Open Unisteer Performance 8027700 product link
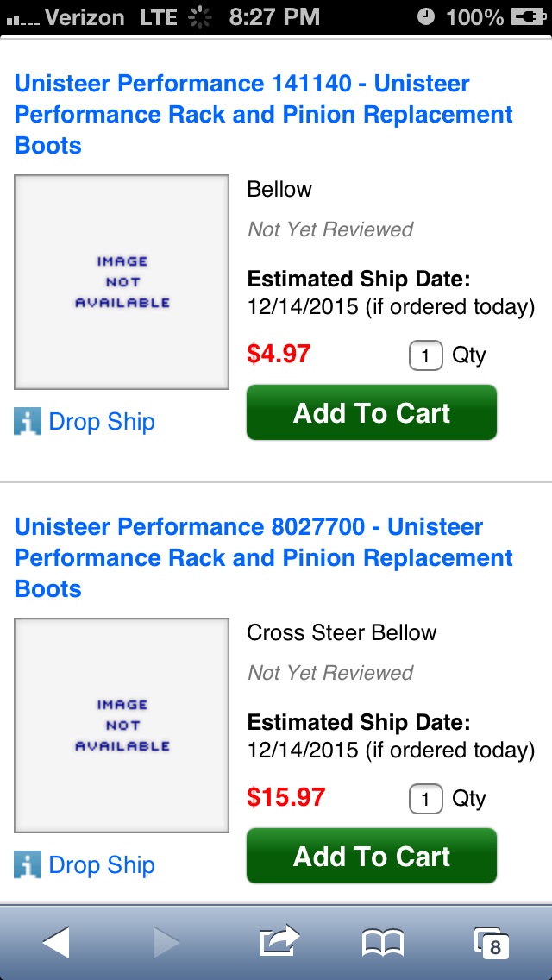This screenshot has height=980, width=552. coord(264,557)
